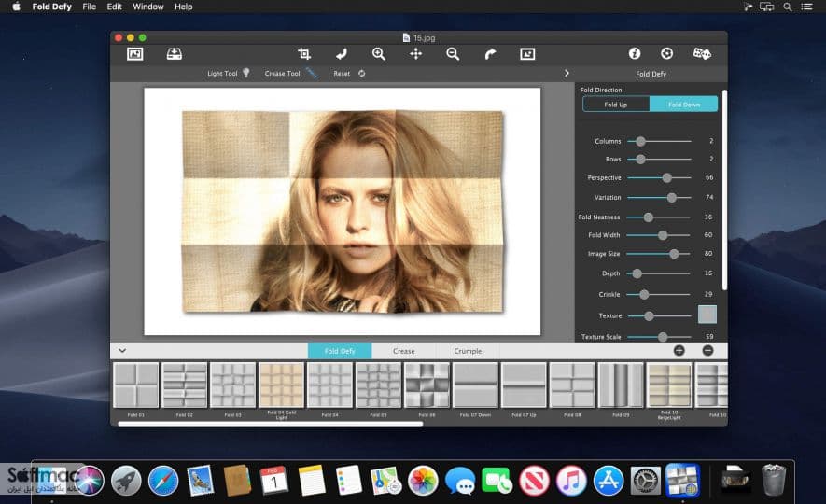This screenshot has width=826, height=504.
Task: Apply the Fold 10 BeigeLight preset
Action: 669,385
